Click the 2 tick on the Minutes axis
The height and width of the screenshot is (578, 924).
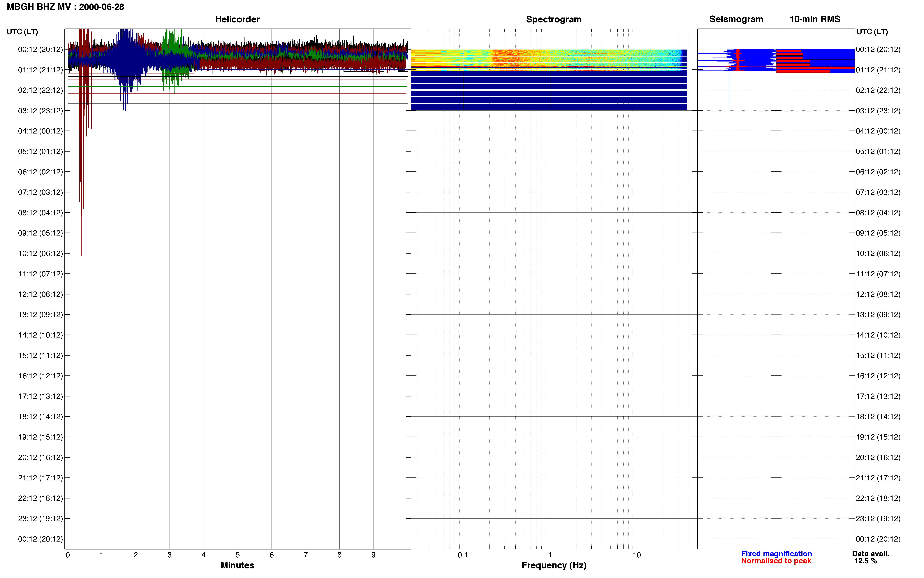[x=136, y=555]
